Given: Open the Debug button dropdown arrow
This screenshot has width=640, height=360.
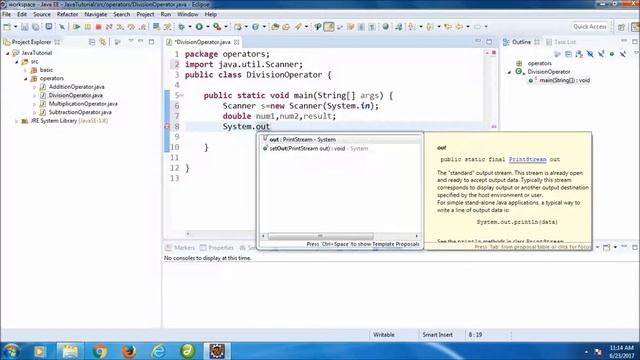Looking at the screenshot, I should point(190,27).
